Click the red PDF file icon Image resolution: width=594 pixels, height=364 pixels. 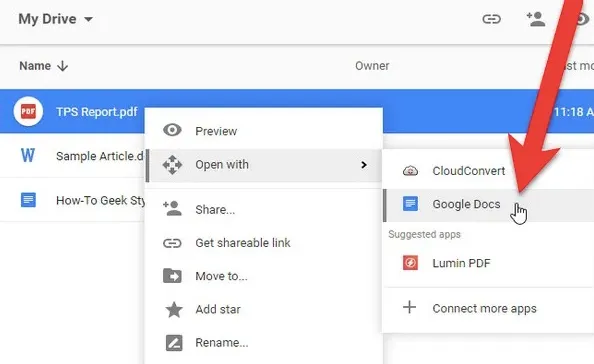click(28, 111)
